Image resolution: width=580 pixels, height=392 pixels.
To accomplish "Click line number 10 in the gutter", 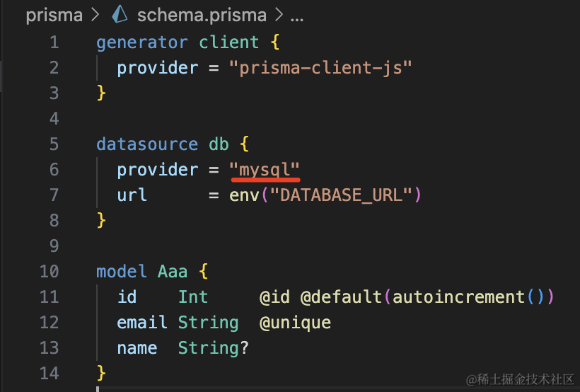I will click(50, 272).
